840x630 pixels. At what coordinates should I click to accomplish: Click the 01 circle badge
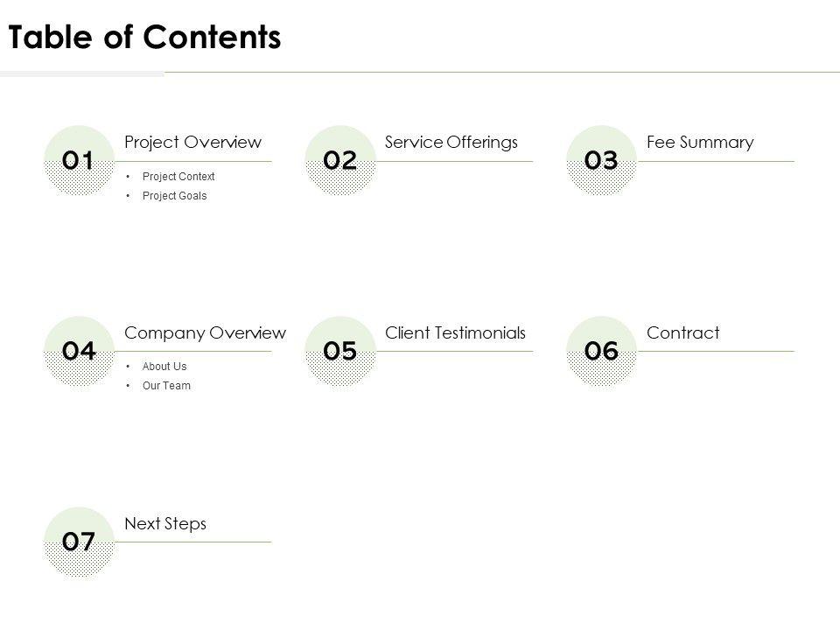[78, 160]
